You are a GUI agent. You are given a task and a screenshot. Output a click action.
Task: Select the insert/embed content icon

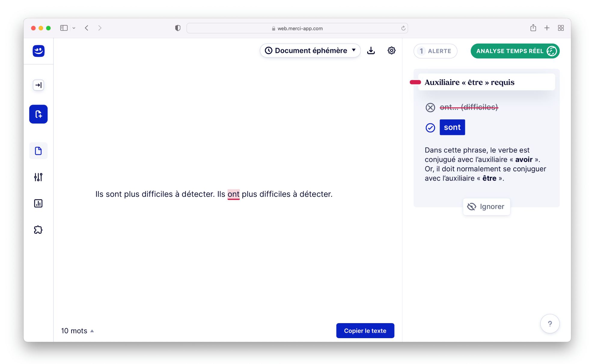pos(39,85)
